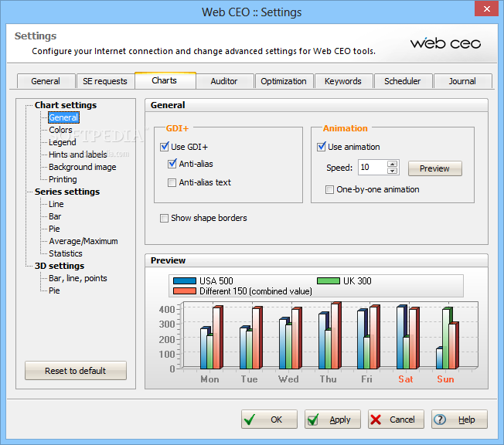
Task: Click the Preview panel header
Action: point(316,260)
